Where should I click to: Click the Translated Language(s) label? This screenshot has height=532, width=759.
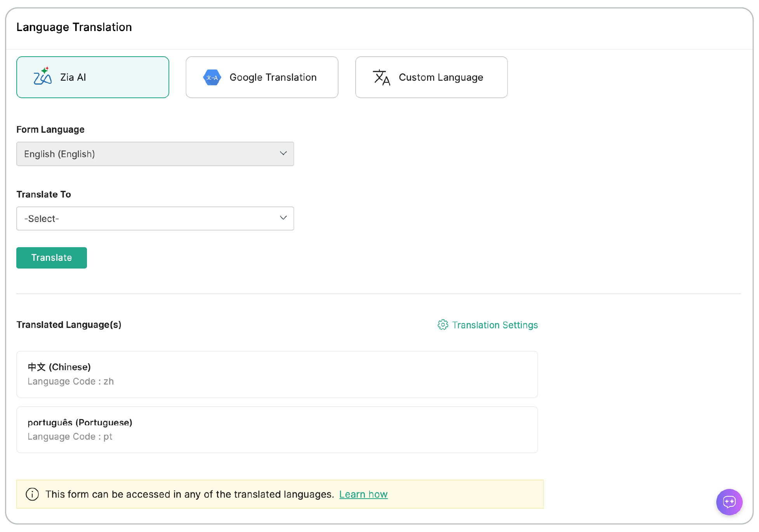[x=69, y=324]
